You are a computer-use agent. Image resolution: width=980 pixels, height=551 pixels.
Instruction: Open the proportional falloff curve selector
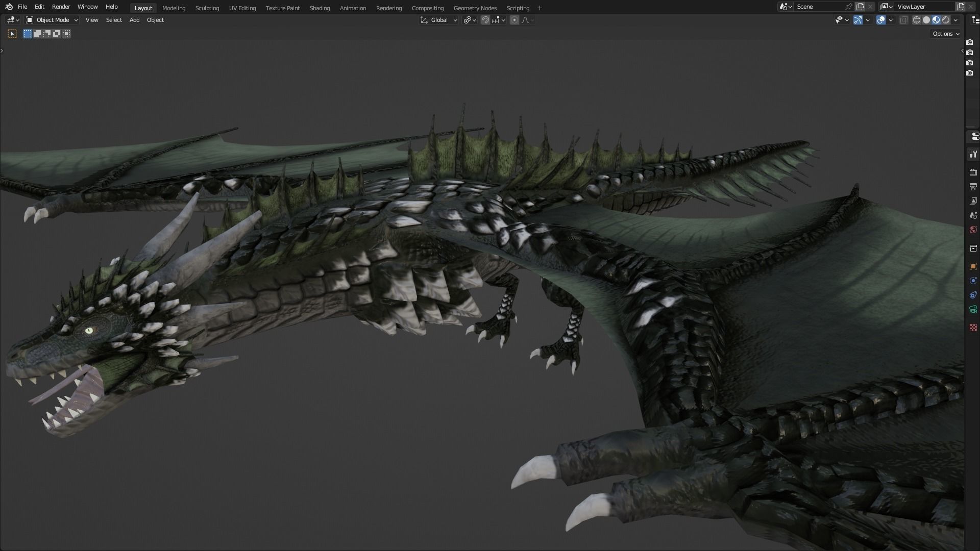click(528, 20)
